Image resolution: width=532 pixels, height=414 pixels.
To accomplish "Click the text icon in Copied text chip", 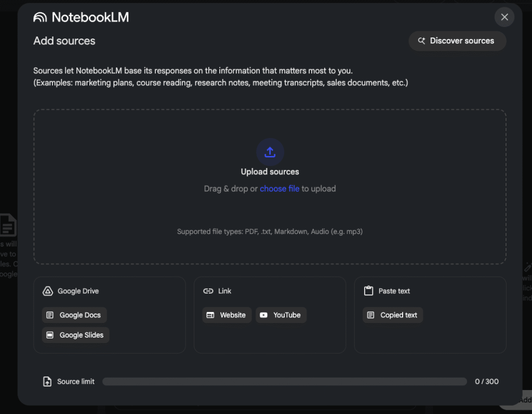I will tap(371, 315).
